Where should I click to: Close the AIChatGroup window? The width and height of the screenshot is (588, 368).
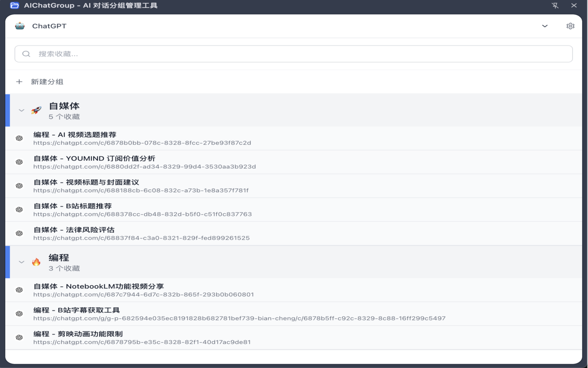click(x=574, y=6)
